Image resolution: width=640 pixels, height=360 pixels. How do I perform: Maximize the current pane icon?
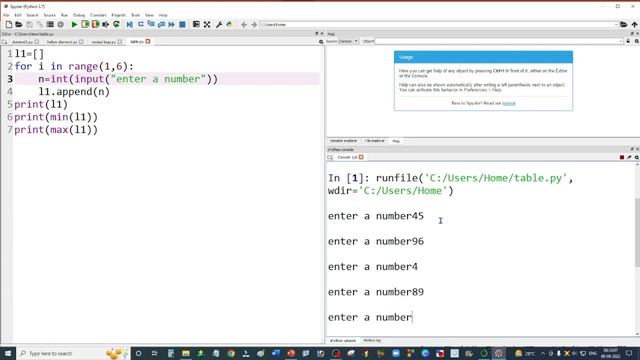click(196, 24)
